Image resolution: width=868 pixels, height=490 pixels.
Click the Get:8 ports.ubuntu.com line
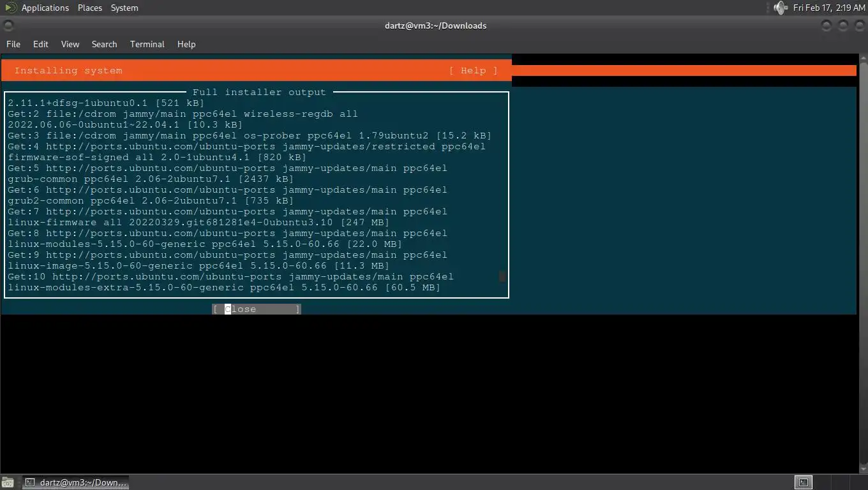pos(227,233)
